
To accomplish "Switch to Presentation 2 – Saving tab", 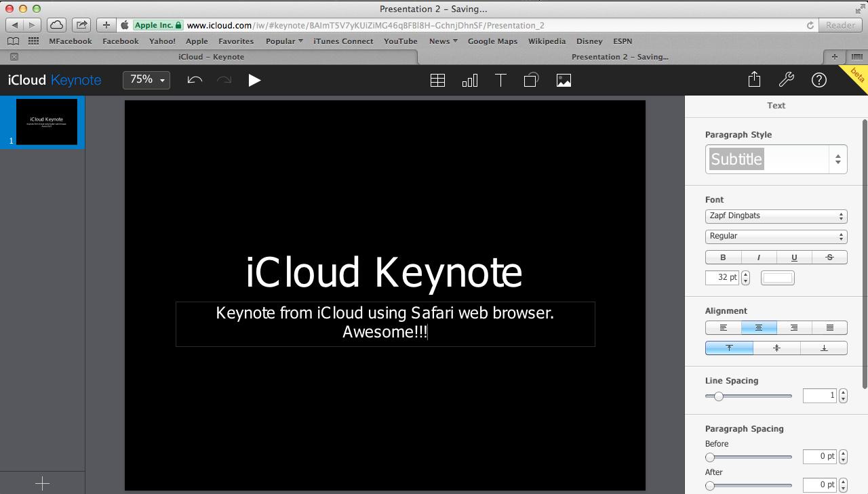I will pos(620,57).
